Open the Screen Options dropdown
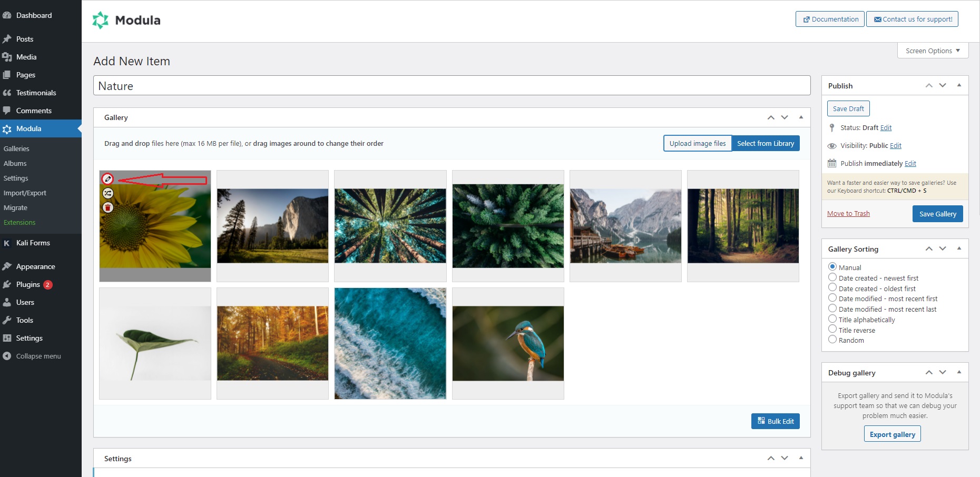980x477 pixels. tap(932, 51)
